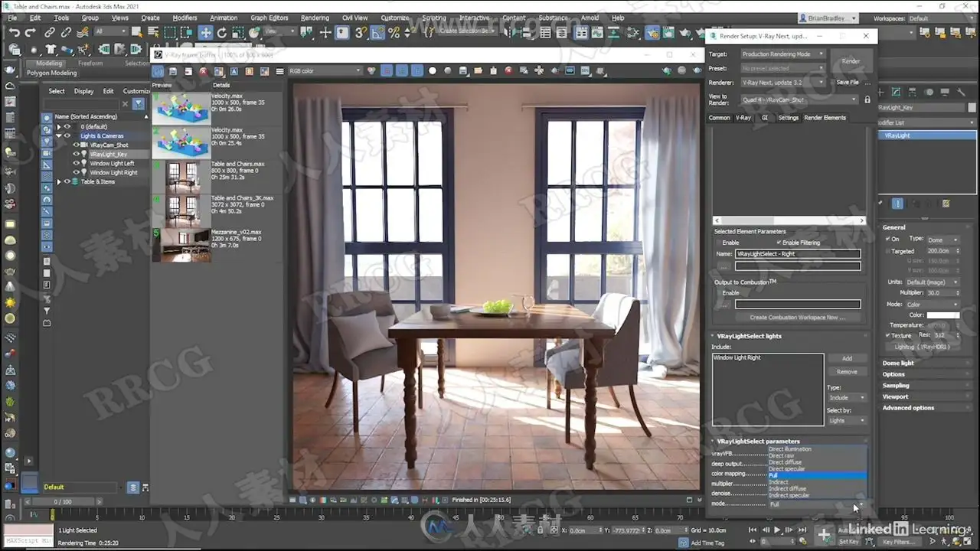The image size is (980, 551).
Task: Click the white light Color swatch
Action: 942,315
